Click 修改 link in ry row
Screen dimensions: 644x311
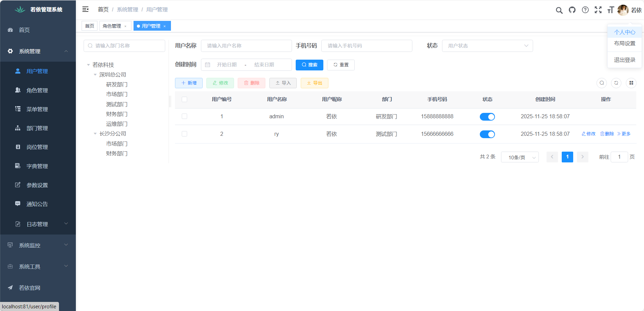(x=589, y=134)
